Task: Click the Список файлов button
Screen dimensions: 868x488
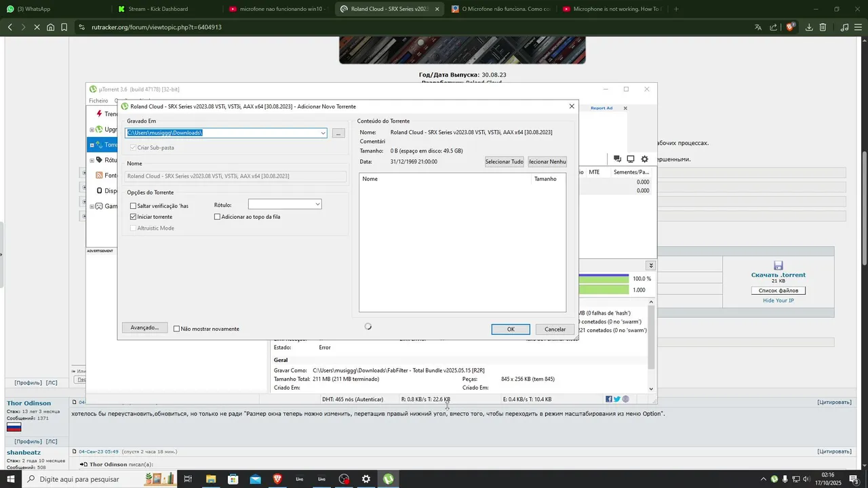Action: point(778,291)
